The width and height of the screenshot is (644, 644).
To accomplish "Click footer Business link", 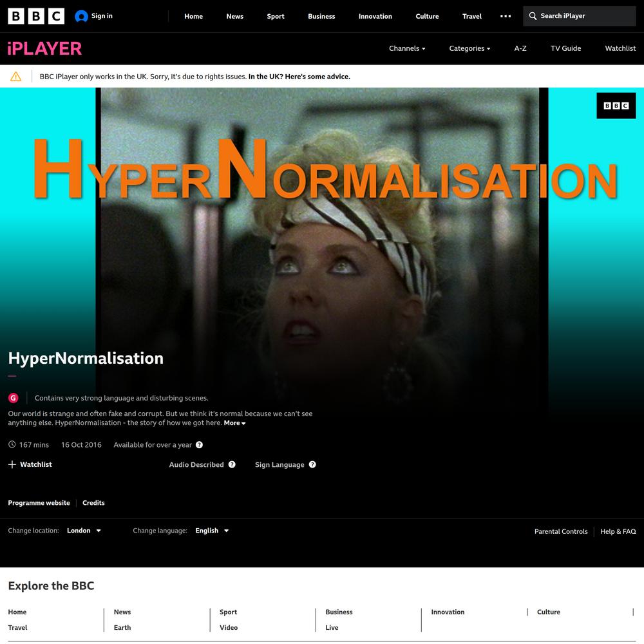I will pyautogui.click(x=339, y=612).
